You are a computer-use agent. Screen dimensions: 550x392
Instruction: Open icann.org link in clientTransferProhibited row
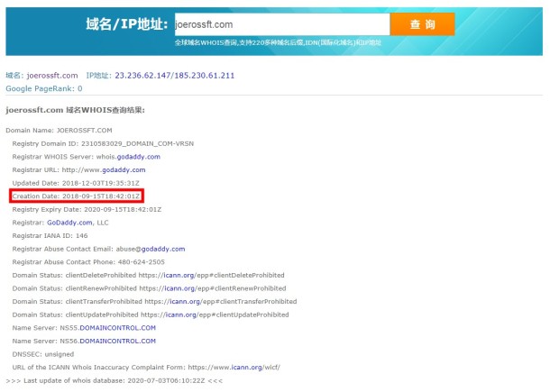click(x=185, y=302)
